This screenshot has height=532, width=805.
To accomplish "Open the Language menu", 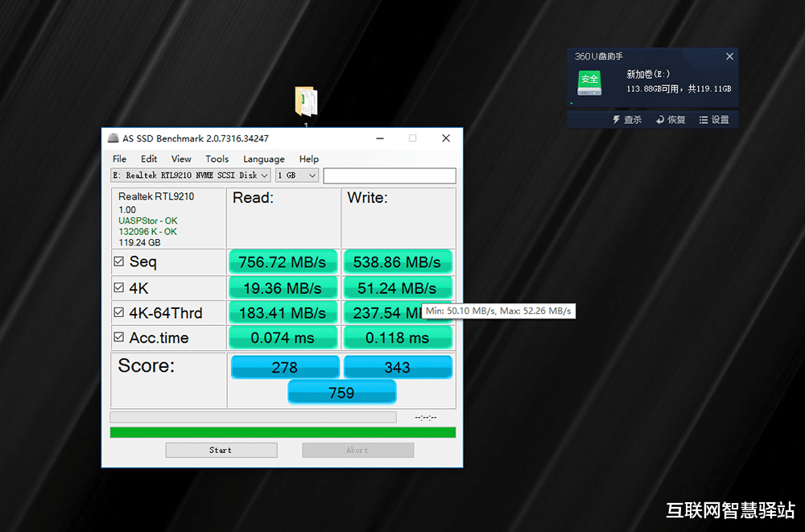I will 263,159.
